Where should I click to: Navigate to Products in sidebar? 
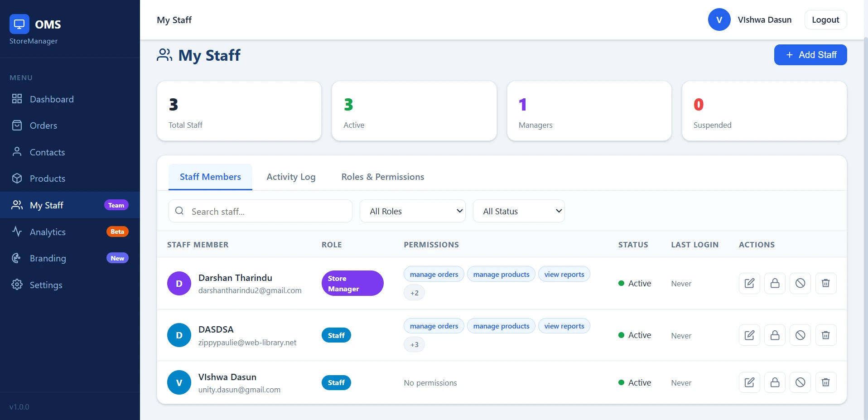[70, 179]
